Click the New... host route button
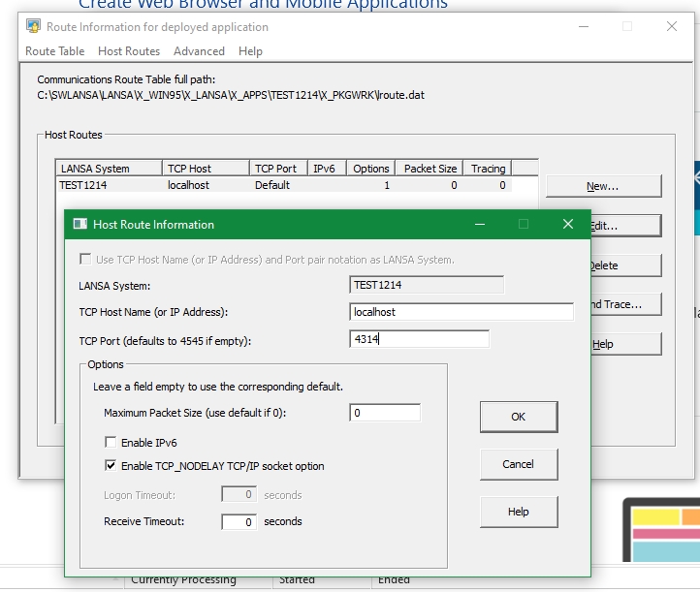Screen dimensions: 700x592 (x=602, y=186)
